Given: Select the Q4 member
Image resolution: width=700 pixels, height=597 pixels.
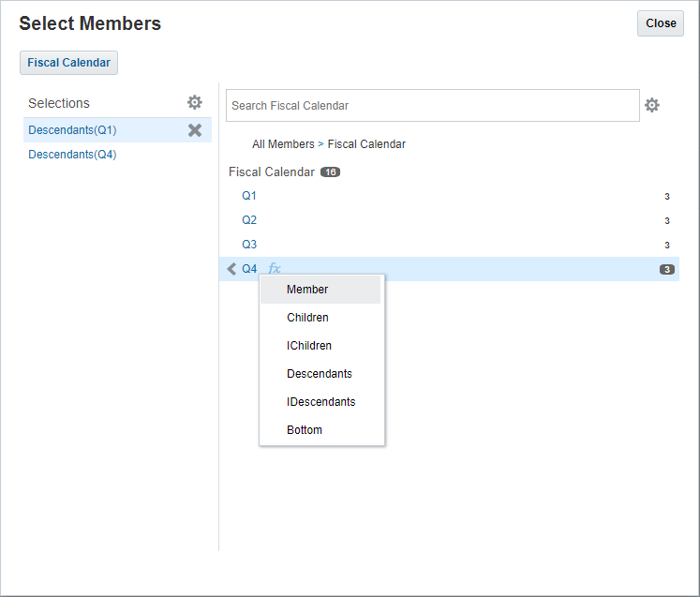Looking at the screenshot, I should click(249, 269).
